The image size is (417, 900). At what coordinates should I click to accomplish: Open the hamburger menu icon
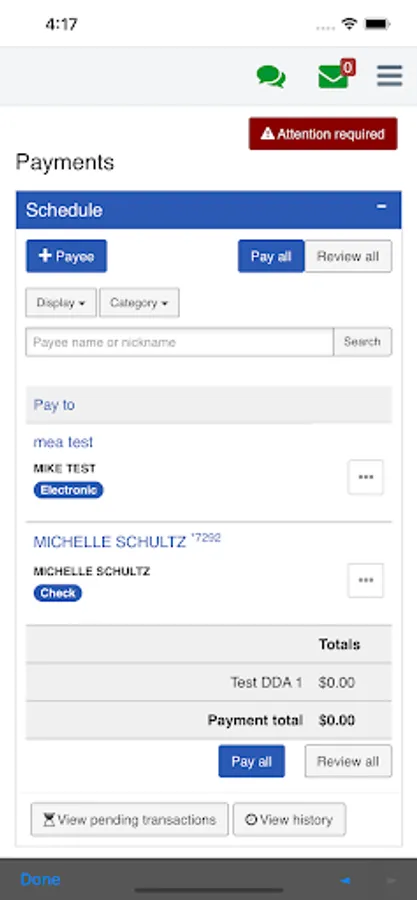coord(389,76)
